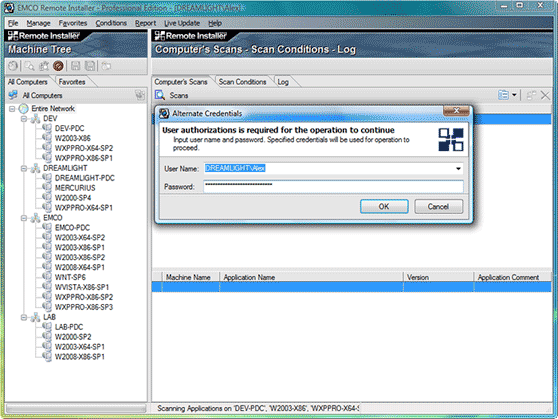Screen dimensions: 558x419
Task: Click the Scanning Applications status bar text
Action: (x=258, y=408)
